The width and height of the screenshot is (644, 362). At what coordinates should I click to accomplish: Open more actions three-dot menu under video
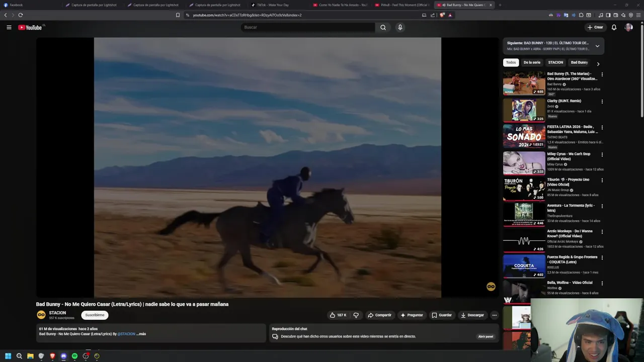[x=494, y=315]
